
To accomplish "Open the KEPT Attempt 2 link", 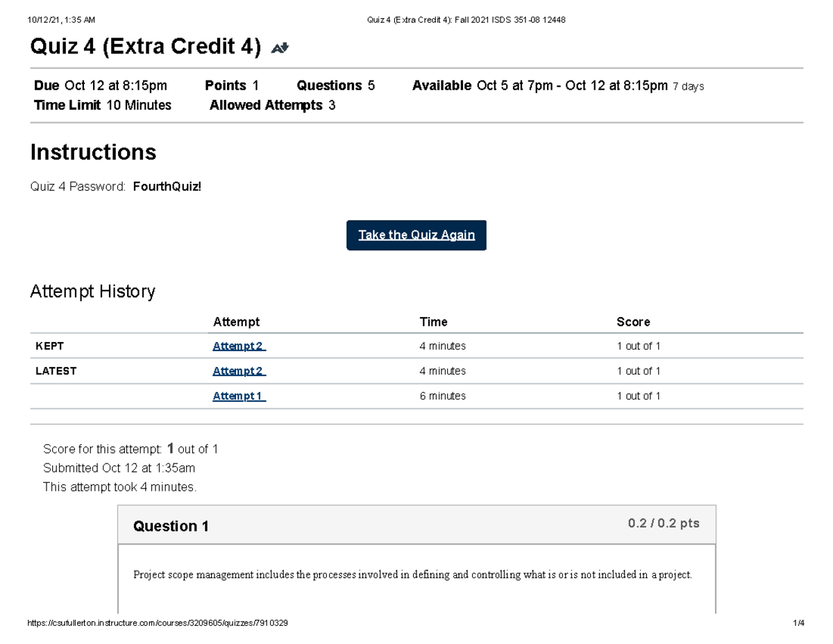I will (x=239, y=345).
